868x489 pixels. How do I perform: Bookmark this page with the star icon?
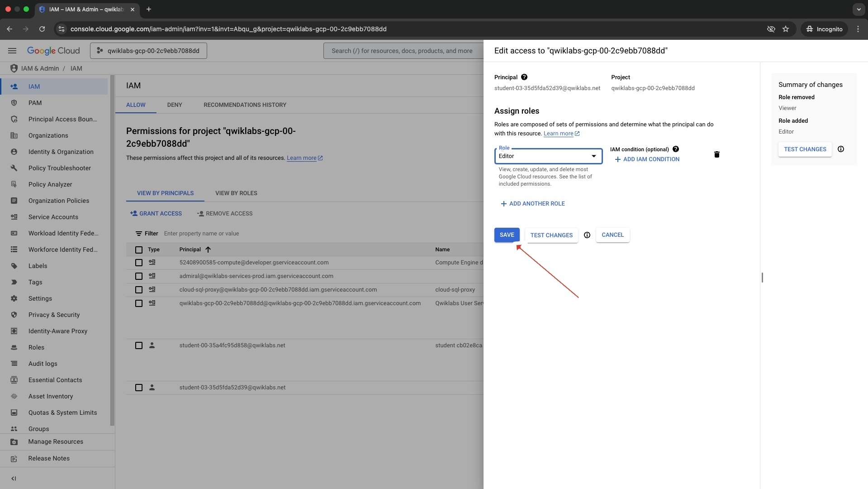click(786, 29)
